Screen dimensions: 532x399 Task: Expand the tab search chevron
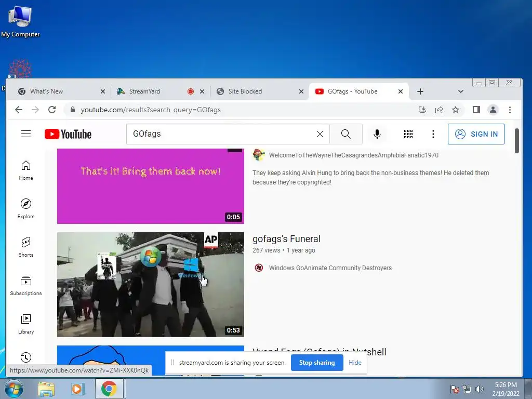[460, 91]
